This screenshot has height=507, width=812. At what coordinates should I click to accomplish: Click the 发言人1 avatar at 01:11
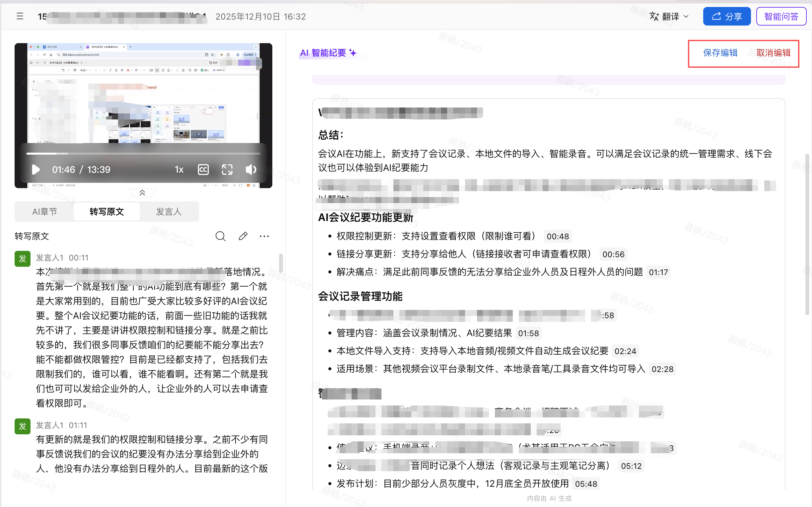coord(23,426)
